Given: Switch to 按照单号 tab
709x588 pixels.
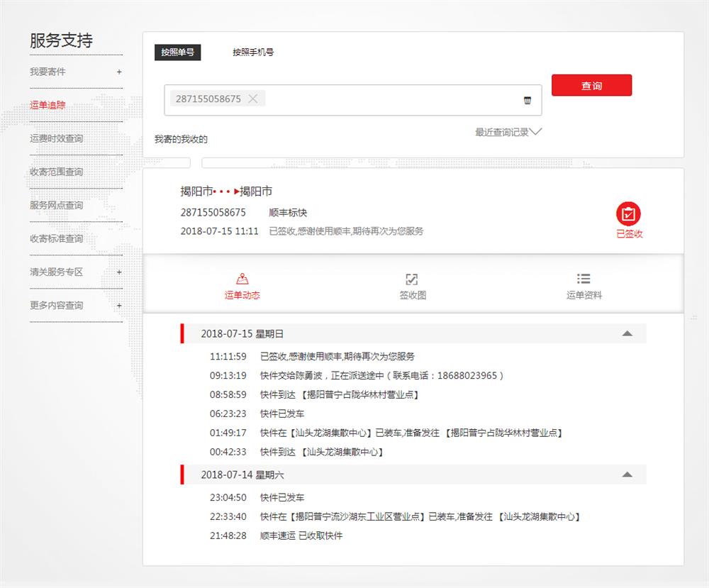Looking at the screenshot, I should point(178,52).
